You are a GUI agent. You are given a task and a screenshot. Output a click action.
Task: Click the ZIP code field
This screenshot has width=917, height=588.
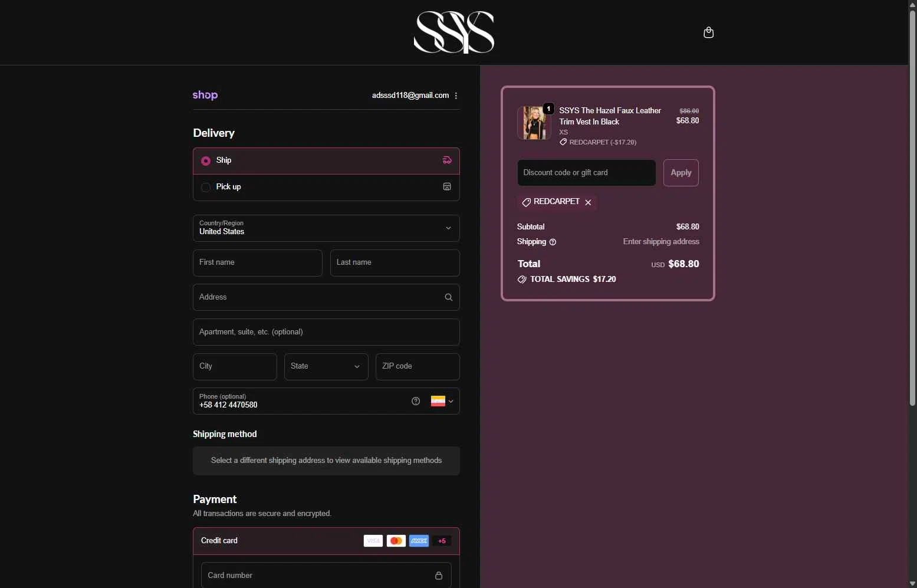(418, 367)
